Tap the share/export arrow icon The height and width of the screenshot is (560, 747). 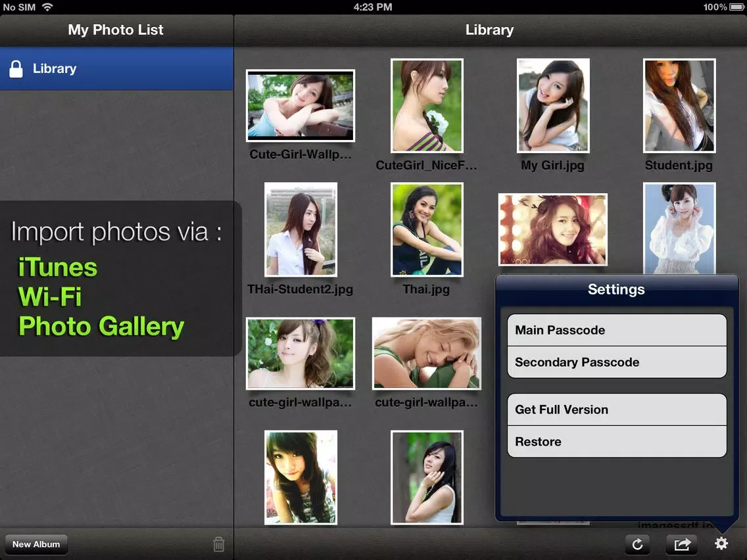tap(681, 544)
